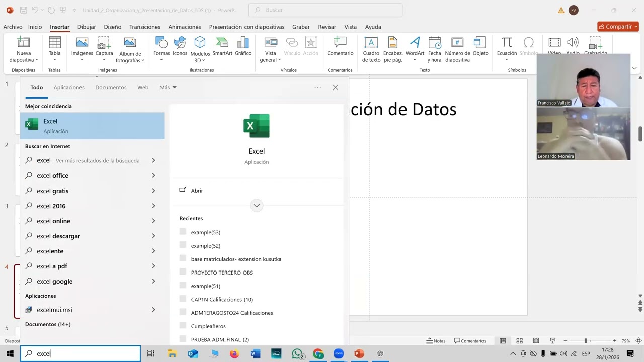Start slide show from status bar icon
The width and height of the screenshot is (644, 362).
click(x=553, y=341)
